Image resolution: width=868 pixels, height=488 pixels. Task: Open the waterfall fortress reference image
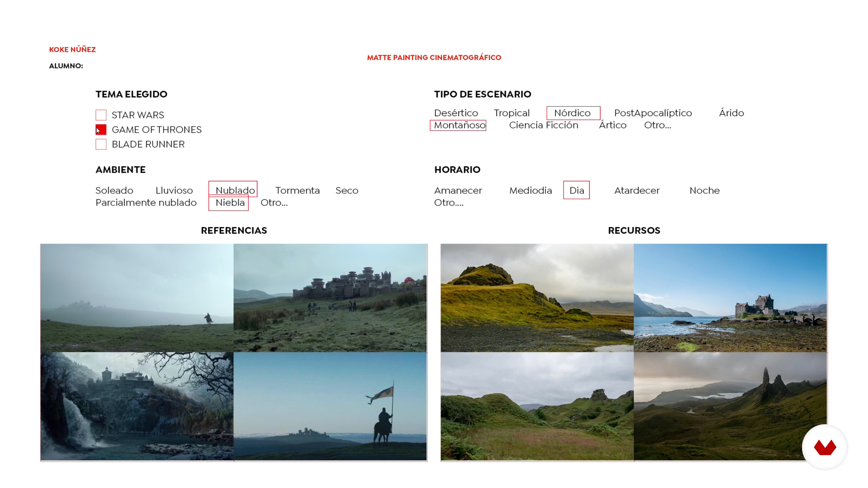(137, 406)
